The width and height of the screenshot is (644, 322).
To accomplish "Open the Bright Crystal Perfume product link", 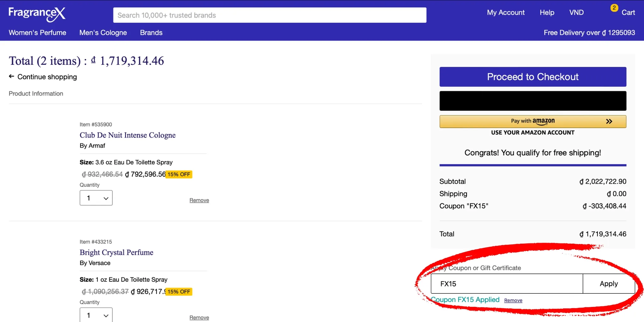I will coord(116,253).
